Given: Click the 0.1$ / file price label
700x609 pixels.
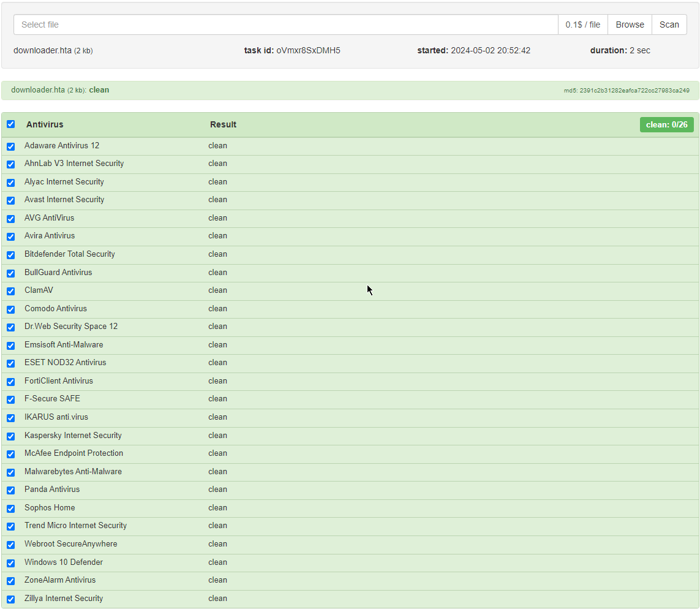Looking at the screenshot, I should 582,25.
